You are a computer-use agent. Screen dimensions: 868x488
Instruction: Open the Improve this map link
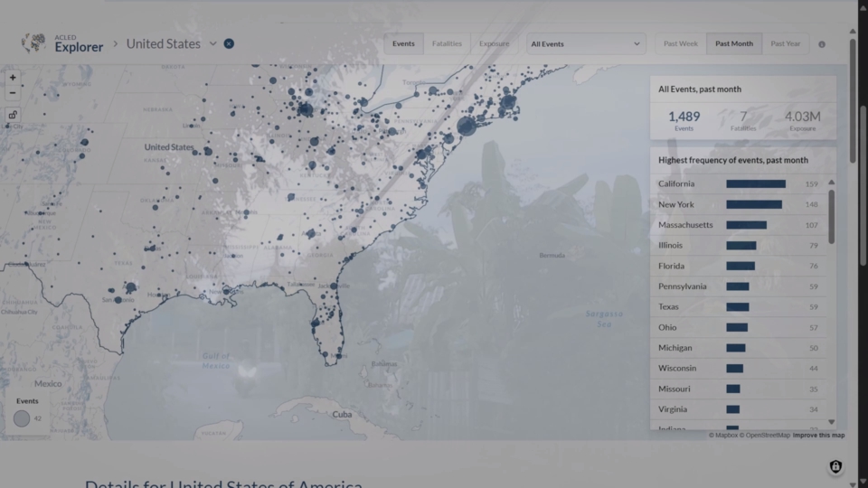(818, 436)
